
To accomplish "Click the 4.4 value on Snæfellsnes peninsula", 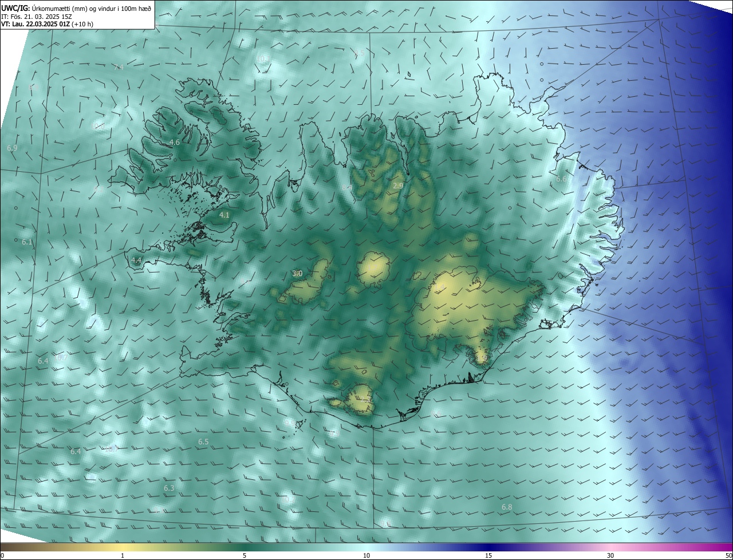I will pos(136,260).
